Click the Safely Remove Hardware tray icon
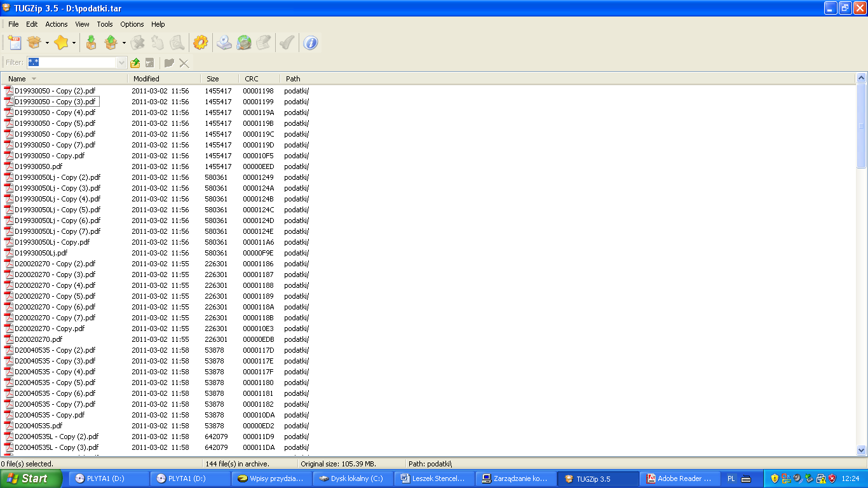The image size is (868, 488). 809,478
